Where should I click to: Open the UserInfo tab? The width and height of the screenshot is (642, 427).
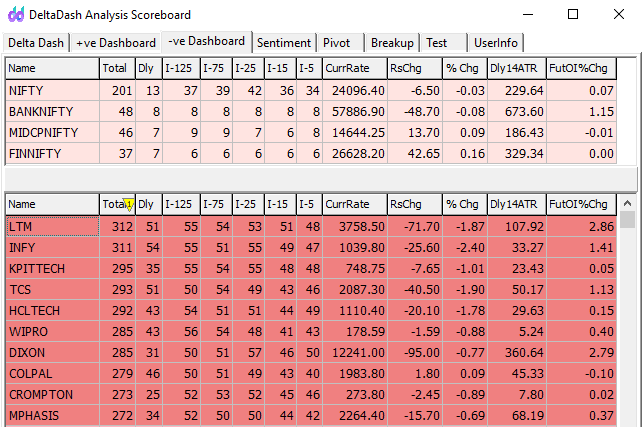[495, 43]
